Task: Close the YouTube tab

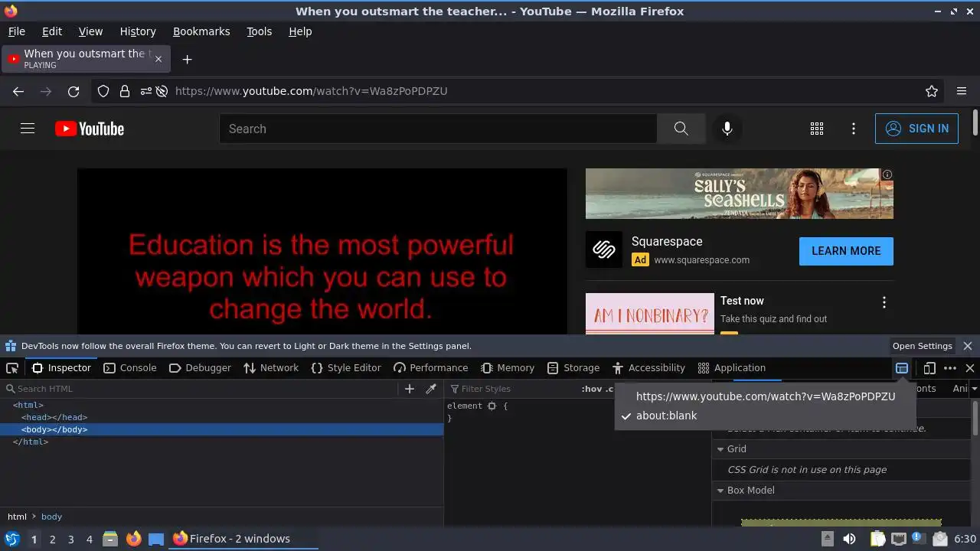Action: 158,59
